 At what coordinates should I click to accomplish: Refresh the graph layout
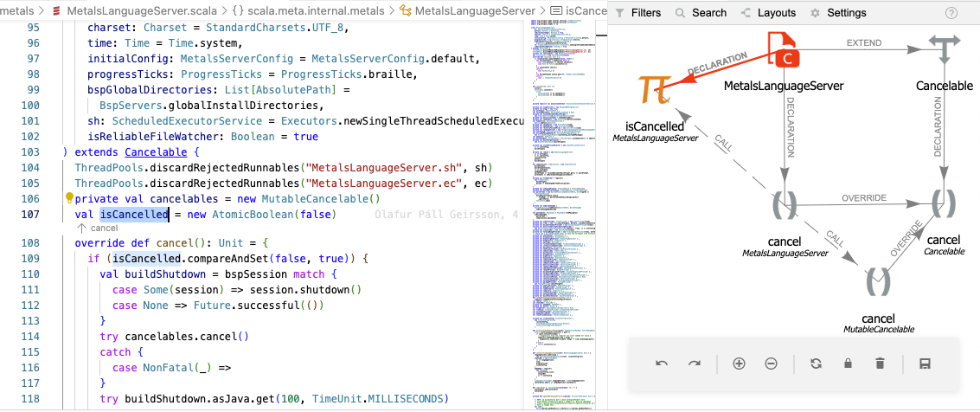(x=816, y=364)
